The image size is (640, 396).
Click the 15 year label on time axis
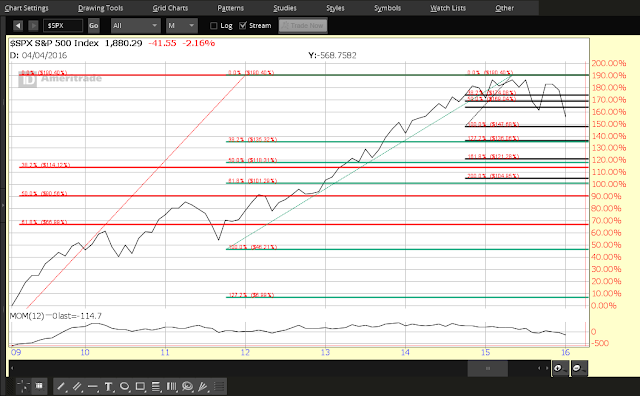[485, 352]
